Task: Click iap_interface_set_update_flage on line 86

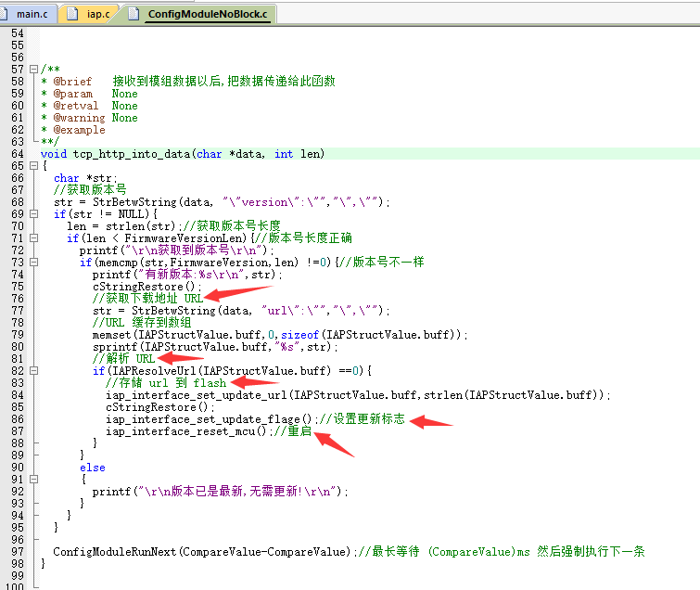Action: tap(203, 419)
